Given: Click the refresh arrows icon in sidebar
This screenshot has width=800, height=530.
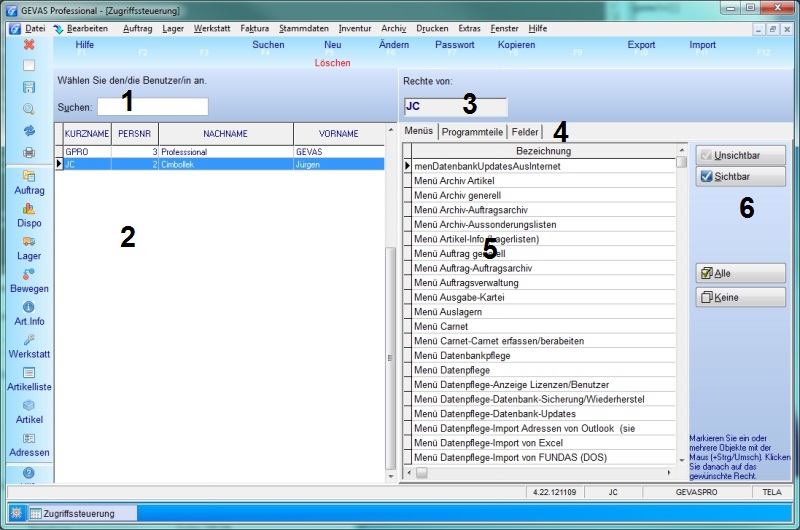Looking at the screenshot, I should point(29,131).
